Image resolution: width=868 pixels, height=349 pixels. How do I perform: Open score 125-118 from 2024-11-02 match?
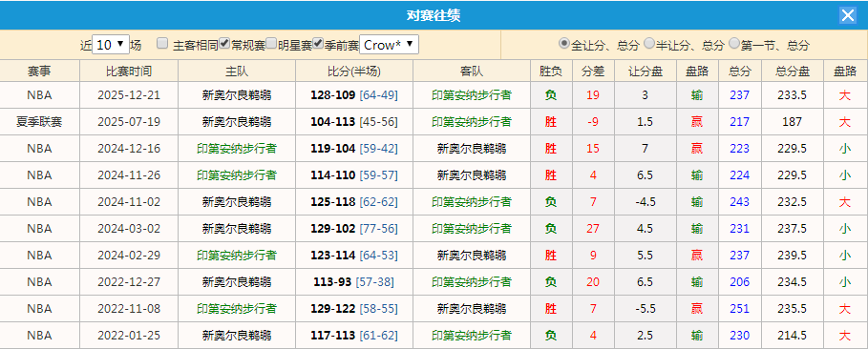332,202
